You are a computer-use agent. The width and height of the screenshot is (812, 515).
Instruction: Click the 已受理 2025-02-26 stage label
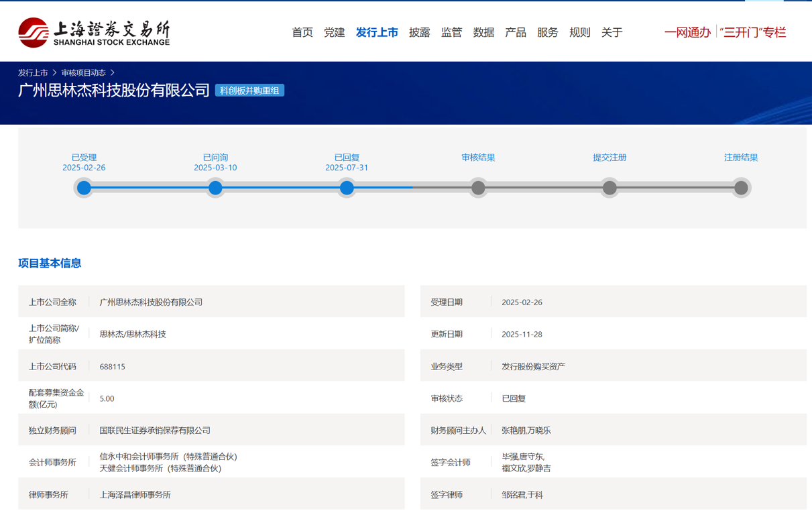pos(84,162)
